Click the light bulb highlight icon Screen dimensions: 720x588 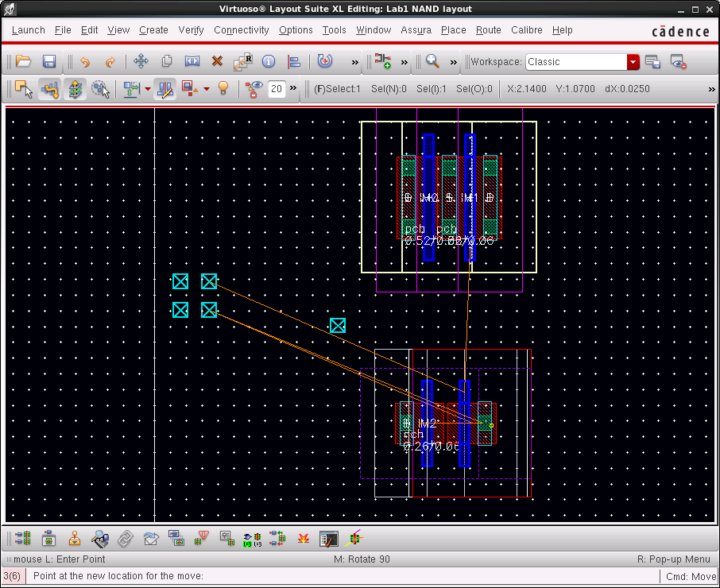[x=223, y=88]
